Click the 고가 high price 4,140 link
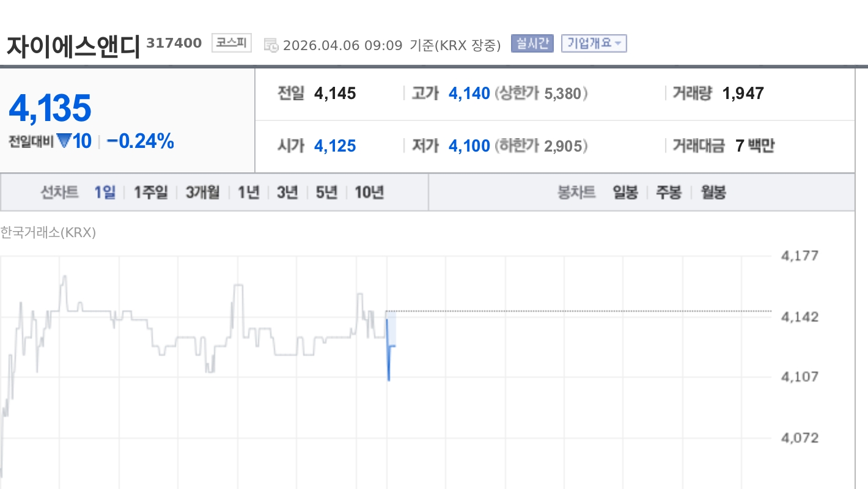868x489 pixels. tap(469, 93)
